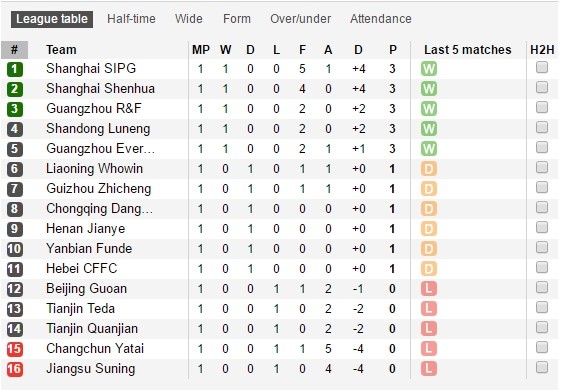Open the Form tab
Image resolution: width=564 pixels, height=390 pixels.
point(237,19)
